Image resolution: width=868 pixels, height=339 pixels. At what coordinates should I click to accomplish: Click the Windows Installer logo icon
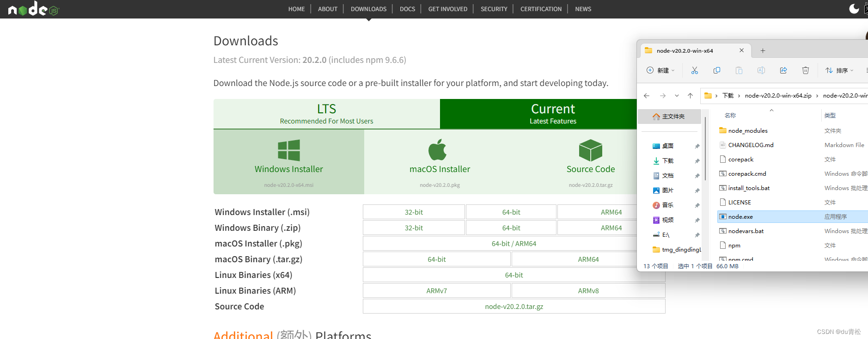coord(289,150)
